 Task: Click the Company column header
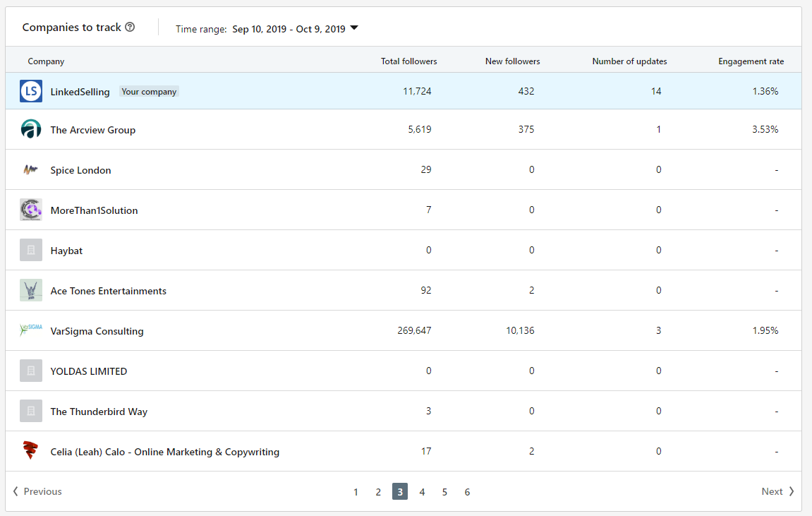[x=46, y=61]
